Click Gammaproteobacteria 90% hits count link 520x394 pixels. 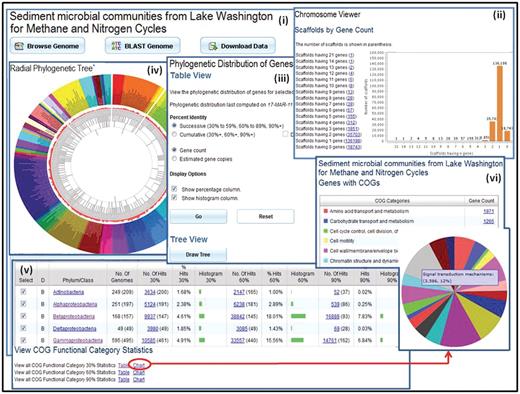pos(330,341)
